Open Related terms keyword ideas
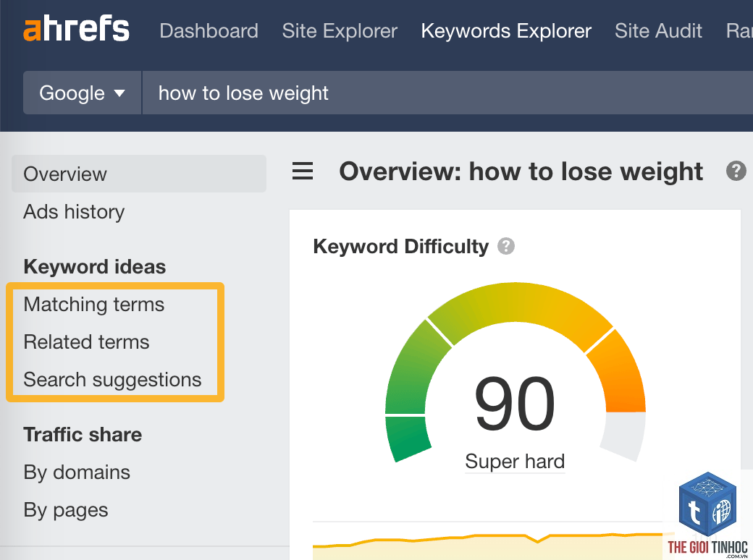753x560 pixels. tap(86, 342)
